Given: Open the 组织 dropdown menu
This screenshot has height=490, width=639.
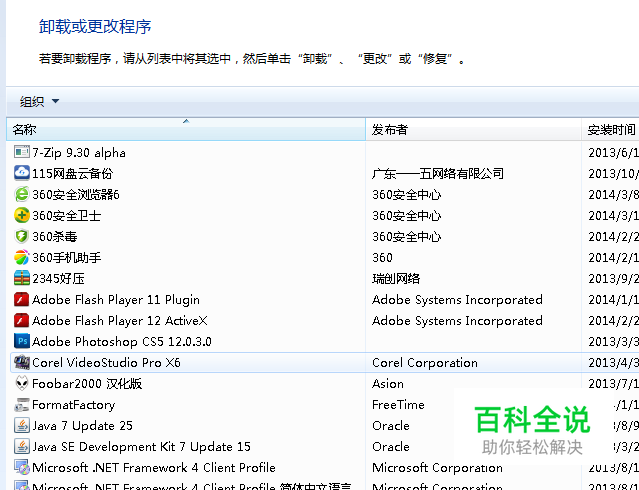Looking at the screenshot, I should [40, 101].
